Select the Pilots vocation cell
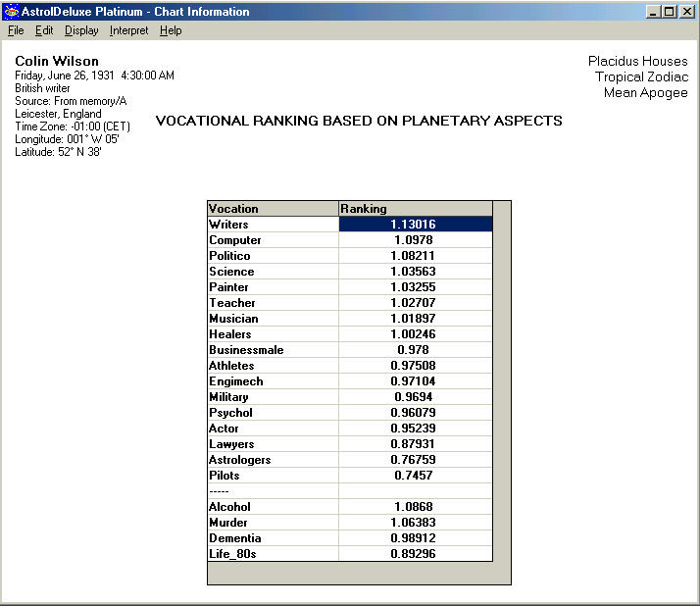 (x=274, y=476)
